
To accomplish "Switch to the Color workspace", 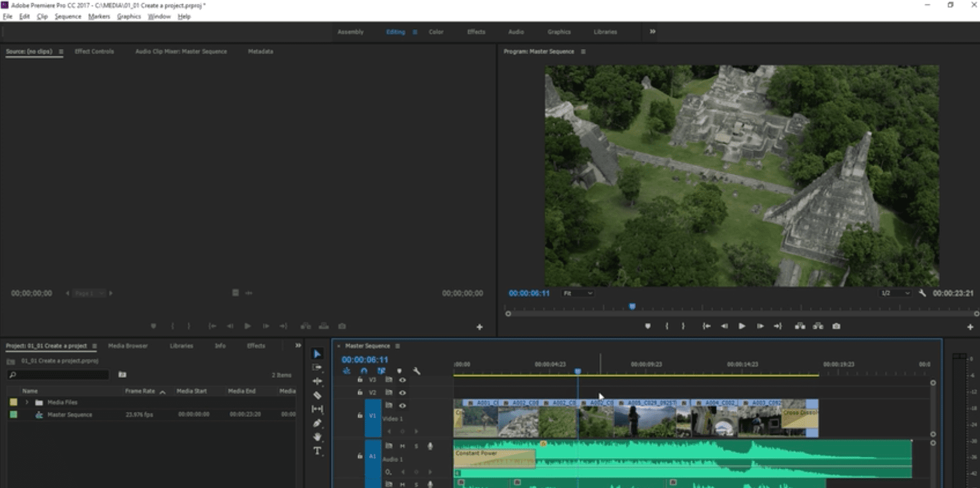I will (x=436, y=32).
